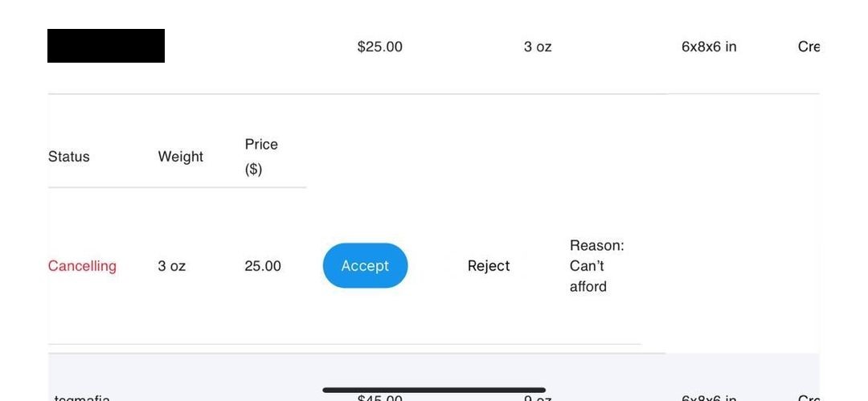868x401 pixels.
Task: Select the 6x8x6 in dimensions in top row
Action: (709, 47)
